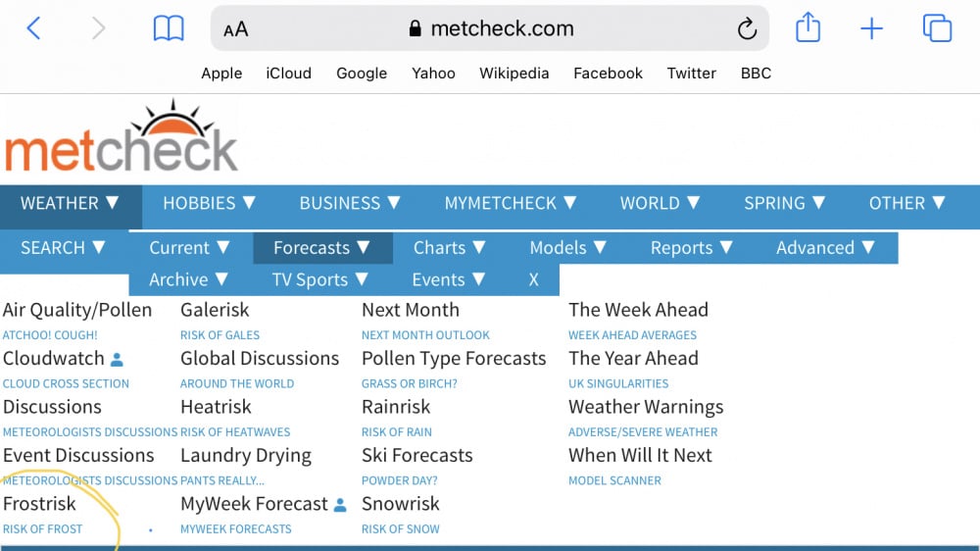Open the Frostrisk forecast link
The height and width of the screenshot is (551, 980).
(x=39, y=504)
